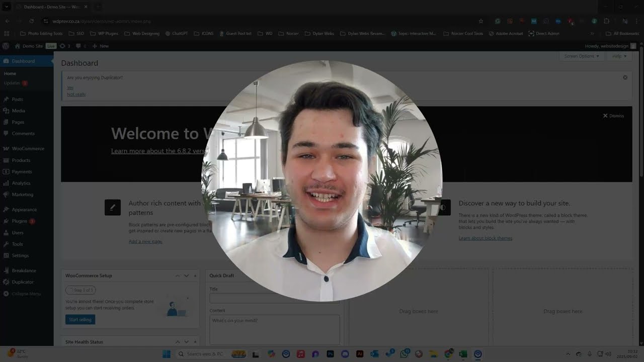Move WooCommerce Setup widget down

click(186, 276)
